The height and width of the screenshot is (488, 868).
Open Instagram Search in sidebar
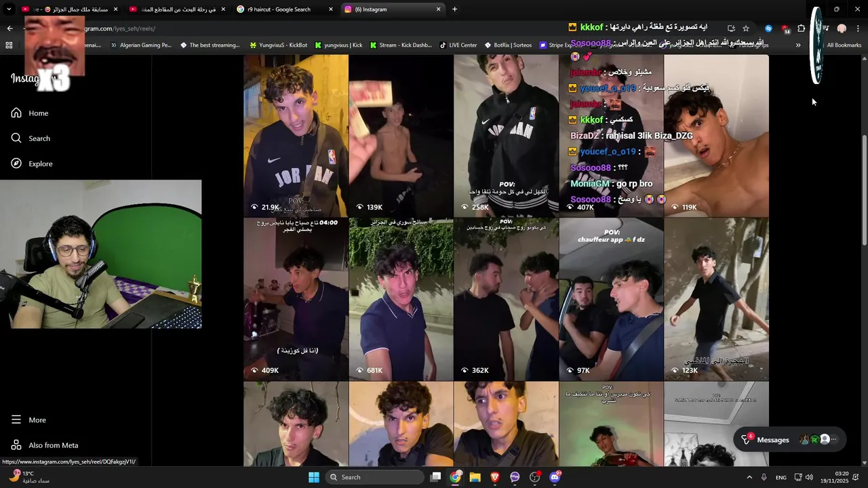[x=31, y=138]
